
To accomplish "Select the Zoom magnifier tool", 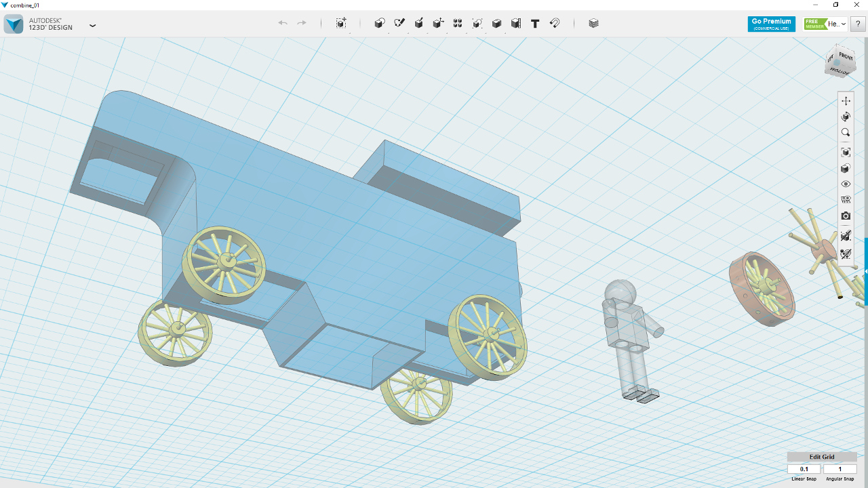I will [846, 133].
